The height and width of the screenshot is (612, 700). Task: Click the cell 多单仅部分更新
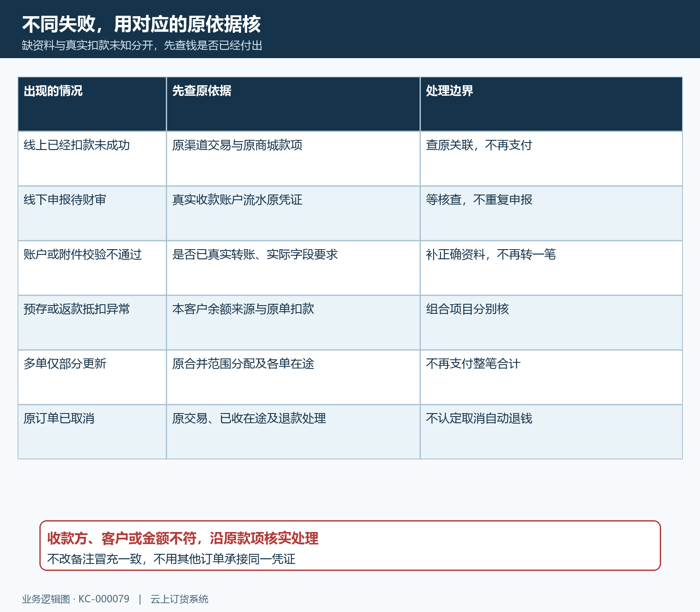coord(92,377)
